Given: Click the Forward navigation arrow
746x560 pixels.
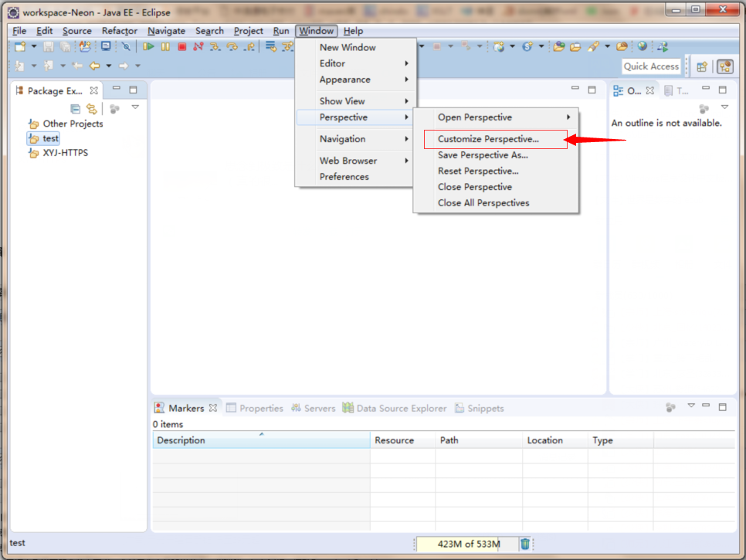Looking at the screenshot, I should click(124, 66).
